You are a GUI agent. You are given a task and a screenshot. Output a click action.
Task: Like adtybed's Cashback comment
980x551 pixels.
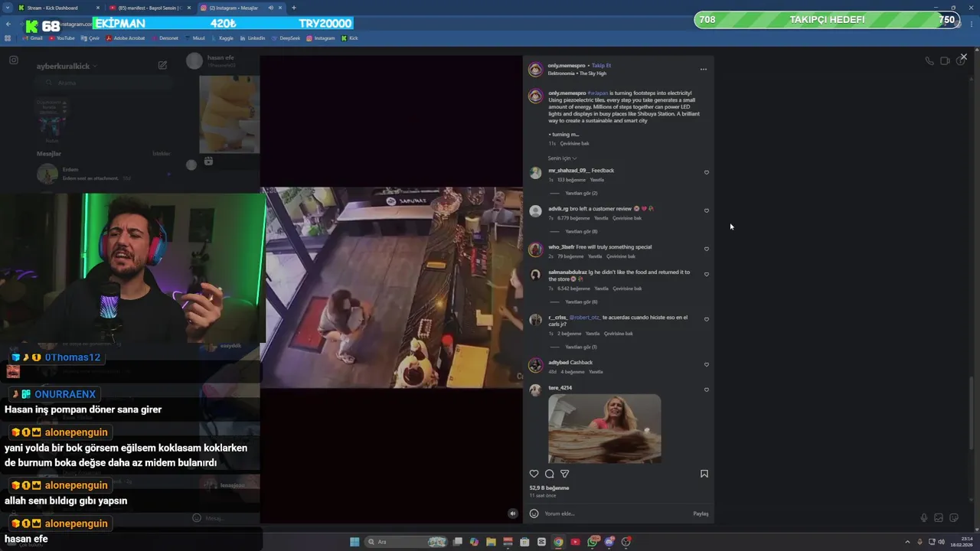pyautogui.click(x=707, y=364)
